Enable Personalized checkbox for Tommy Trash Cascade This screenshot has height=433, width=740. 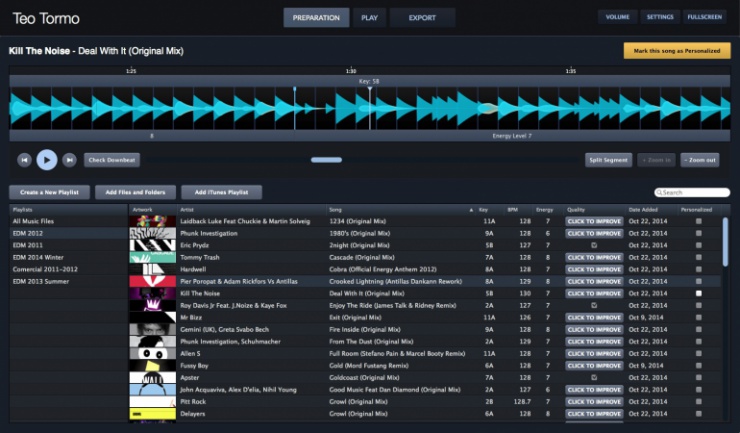coord(699,257)
